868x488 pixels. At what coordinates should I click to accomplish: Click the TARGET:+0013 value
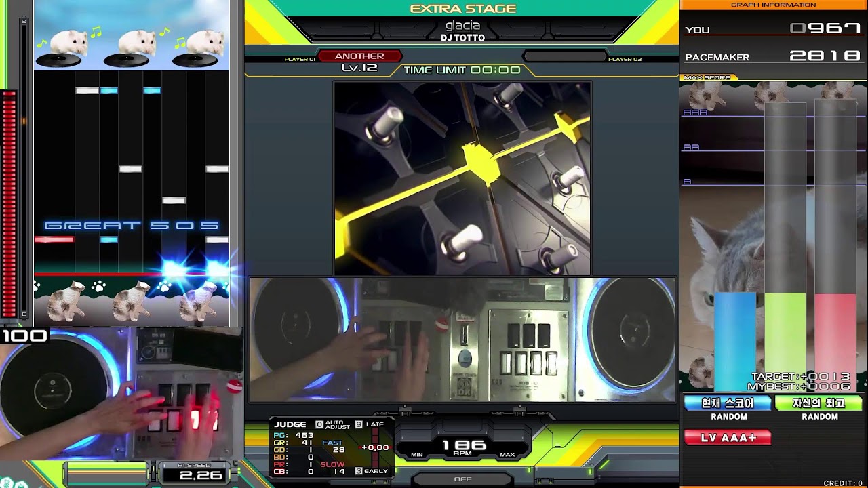(x=800, y=377)
